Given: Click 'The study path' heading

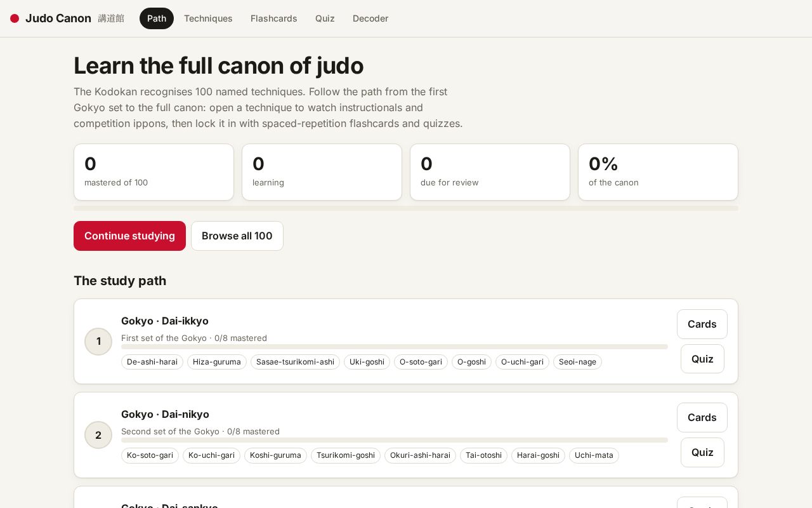Looking at the screenshot, I should pyautogui.click(x=120, y=281).
